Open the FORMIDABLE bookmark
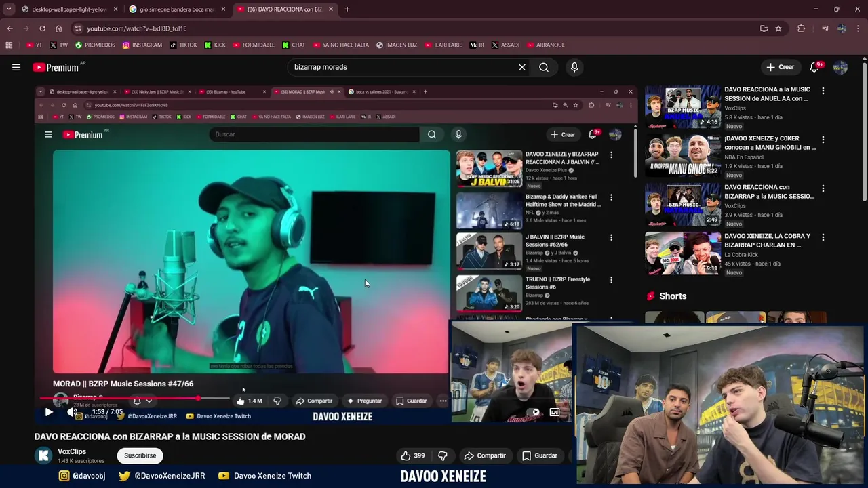This screenshot has height=488, width=868. 254,45
